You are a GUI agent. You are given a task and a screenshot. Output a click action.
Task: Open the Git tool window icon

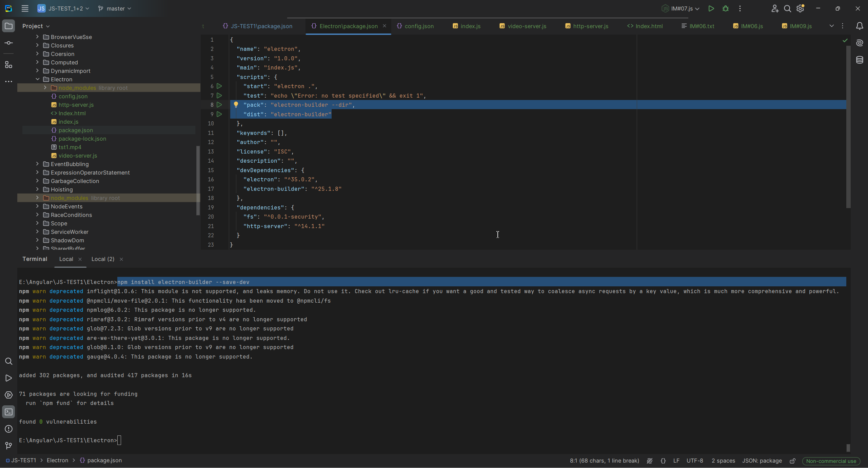pos(9,446)
